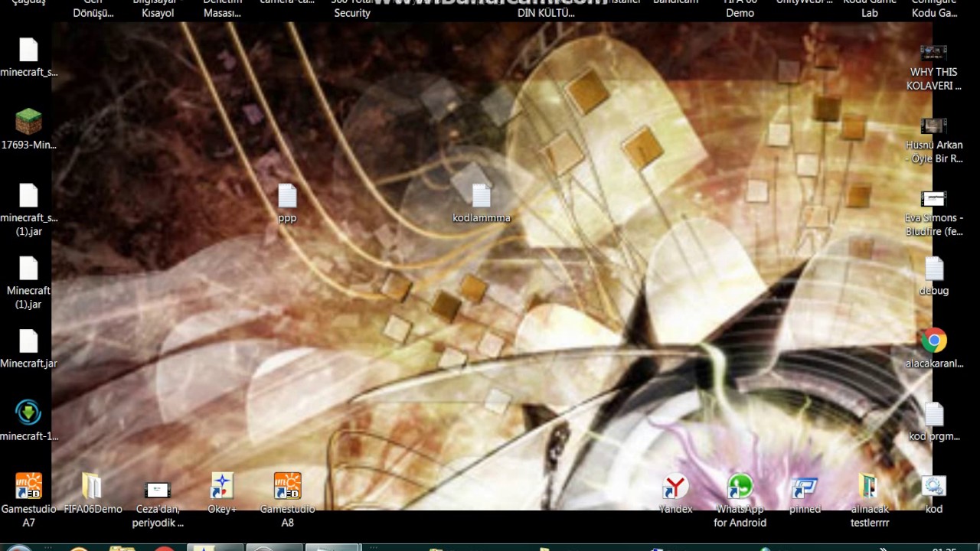Select the pinned shortcut icon
Screen dimensions: 980x551
point(805,487)
